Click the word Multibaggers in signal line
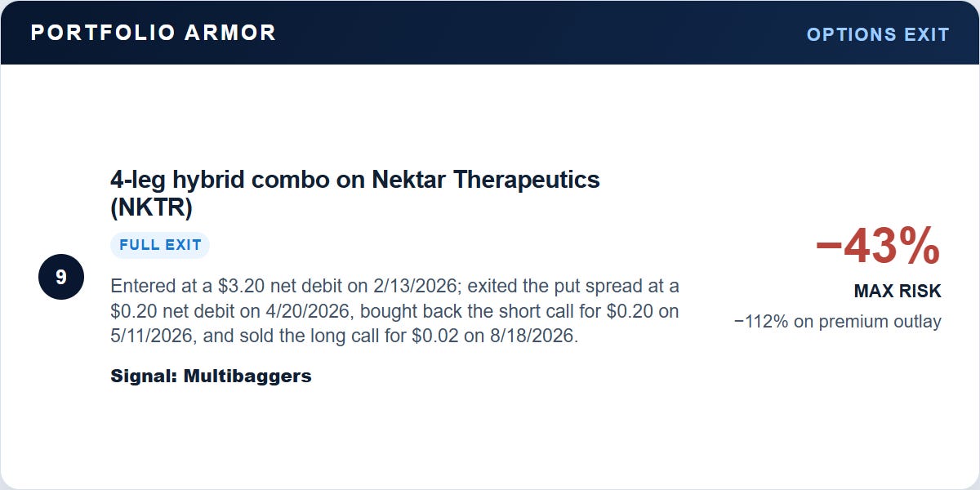 coord(247,376)
